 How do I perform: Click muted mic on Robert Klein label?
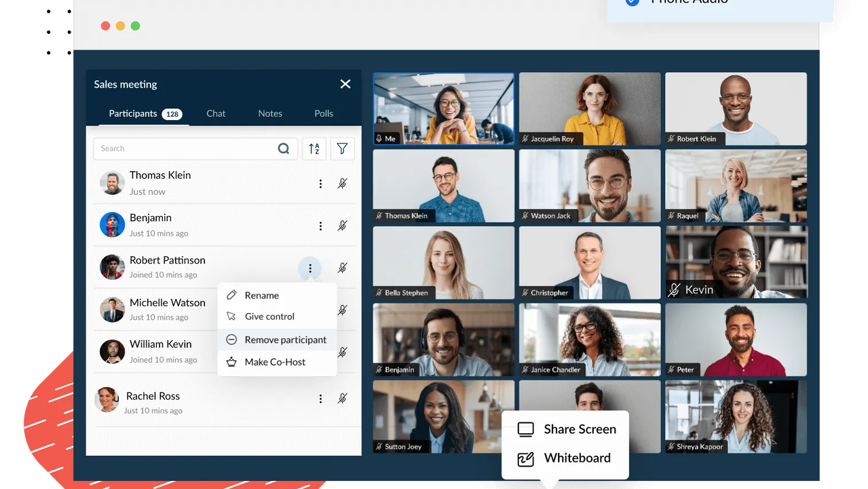[671, 139]
